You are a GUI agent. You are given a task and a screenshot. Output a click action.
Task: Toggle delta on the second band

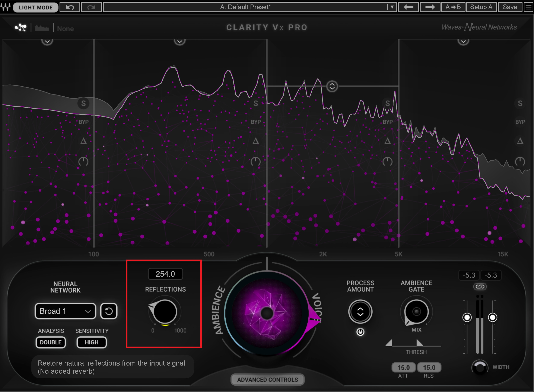(x=255, y=141)
